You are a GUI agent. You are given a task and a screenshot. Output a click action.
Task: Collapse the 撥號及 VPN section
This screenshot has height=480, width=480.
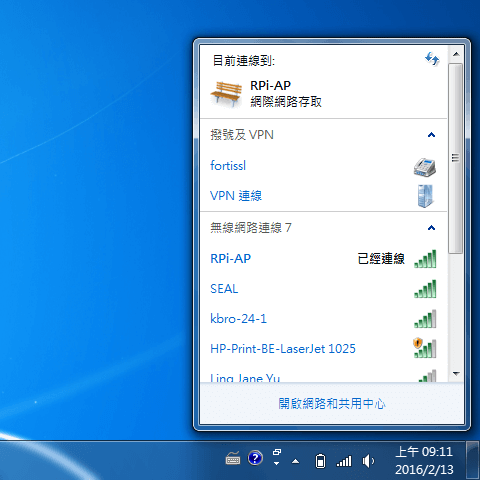tap(431, 135)
